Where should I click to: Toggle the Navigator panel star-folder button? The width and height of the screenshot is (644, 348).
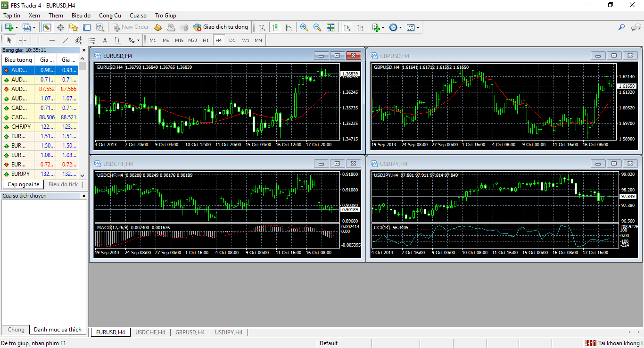[x=74, y=27]
